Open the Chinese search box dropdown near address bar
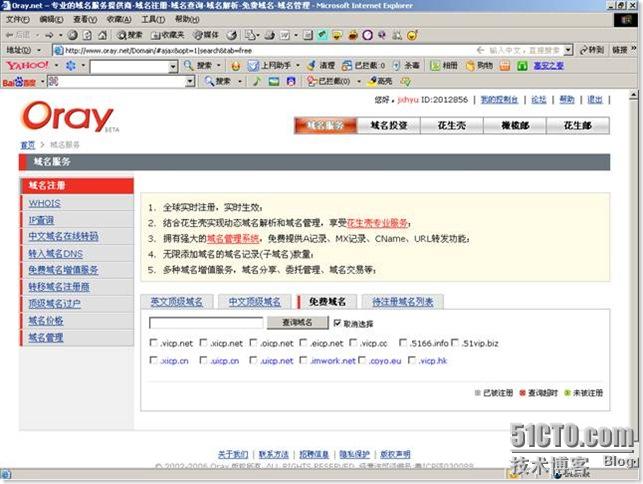Screen dimensions: 643x484 point(568,50)
